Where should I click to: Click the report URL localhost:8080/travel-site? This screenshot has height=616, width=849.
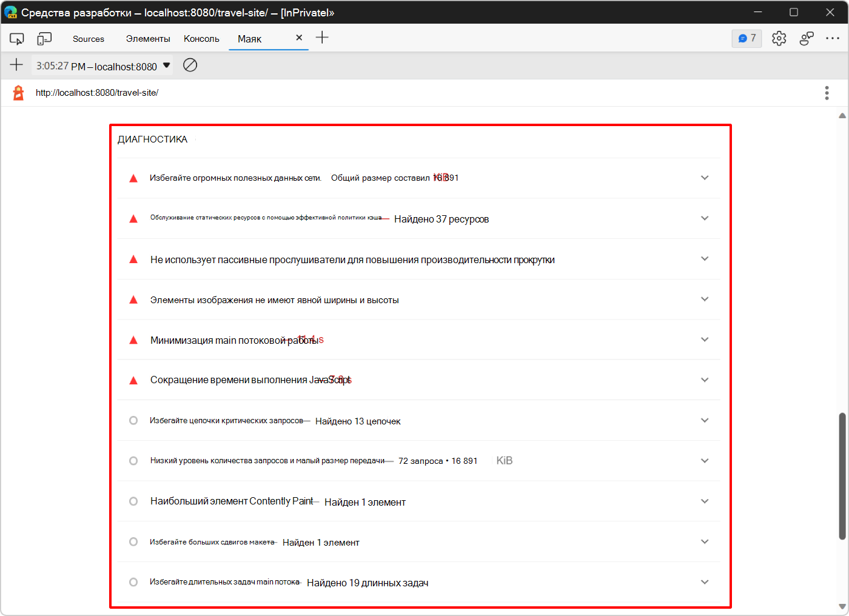pos(97,93)
